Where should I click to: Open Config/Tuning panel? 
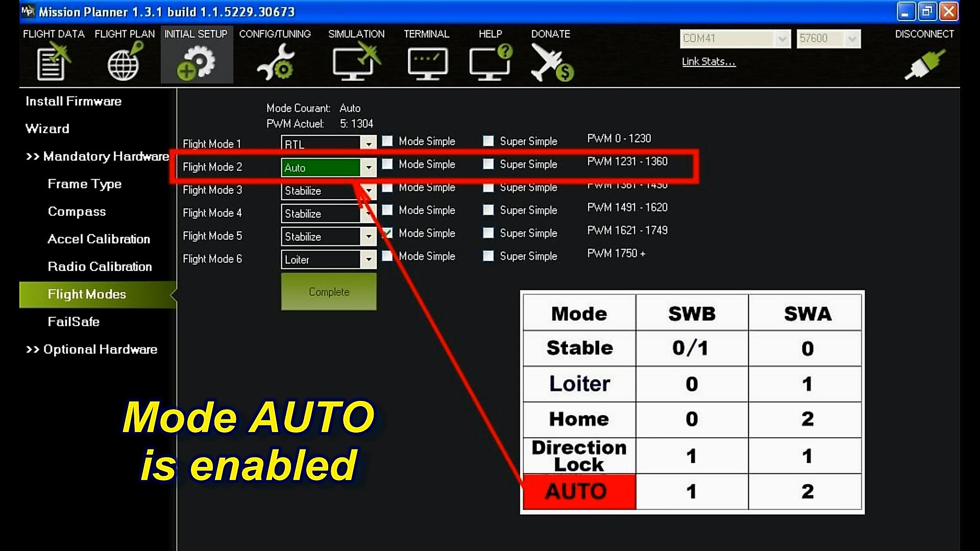point(275,54)
